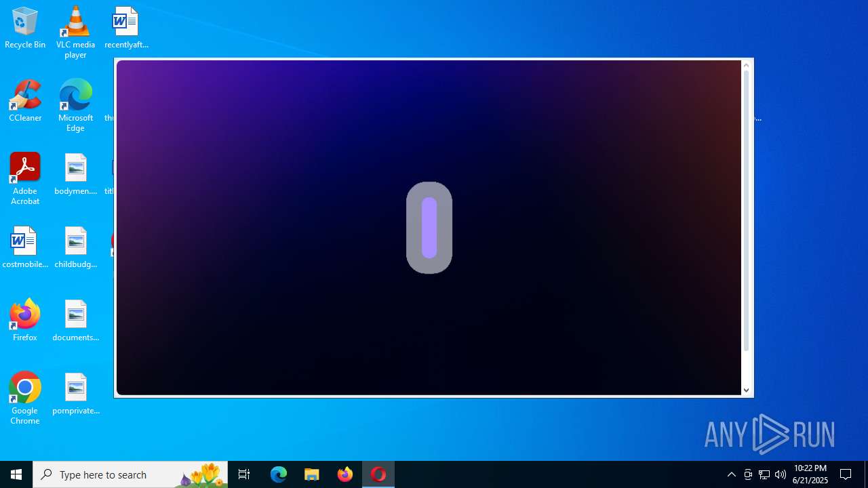Open the Recycle Bin desktop icon
The height and width of the screenshot is (488, 868).
tap(25, 28)
